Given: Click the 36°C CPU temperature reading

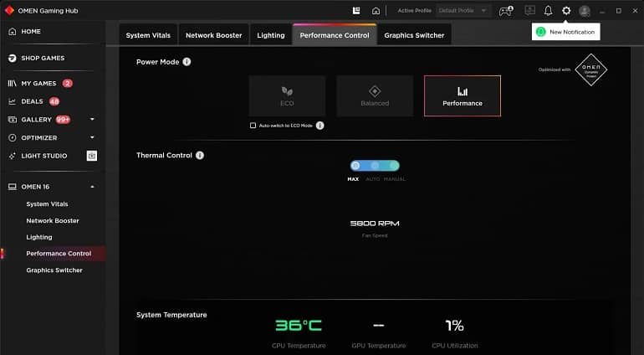Looking at the screenshot, I should pyautogui.click(x=299, y=326).
